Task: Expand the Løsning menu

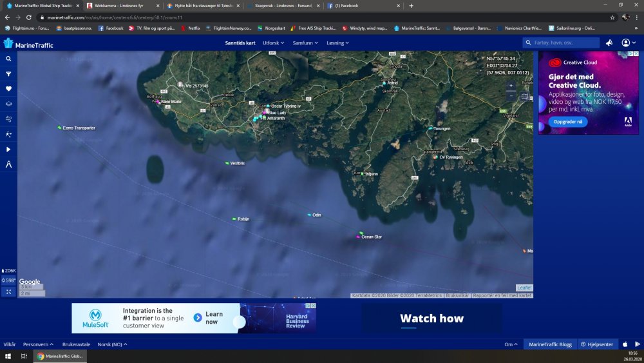Action: point(337,43)
